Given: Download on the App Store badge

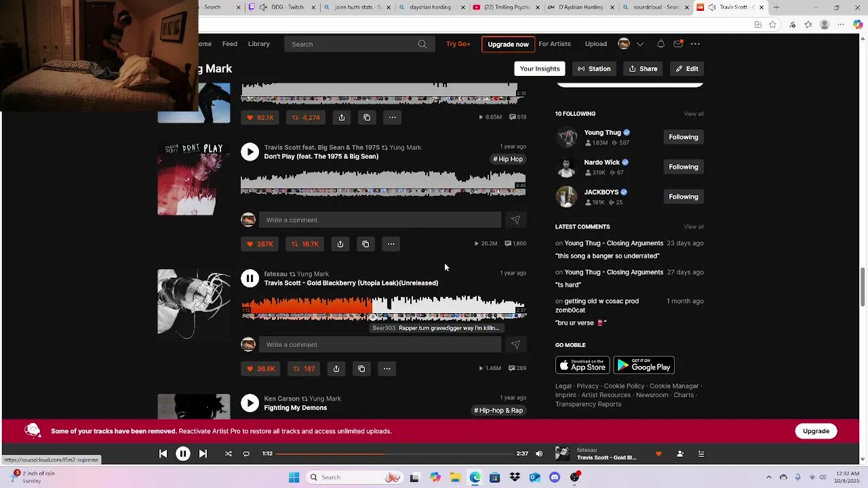Looking at the screenshot, I should (x=583, y=365).
